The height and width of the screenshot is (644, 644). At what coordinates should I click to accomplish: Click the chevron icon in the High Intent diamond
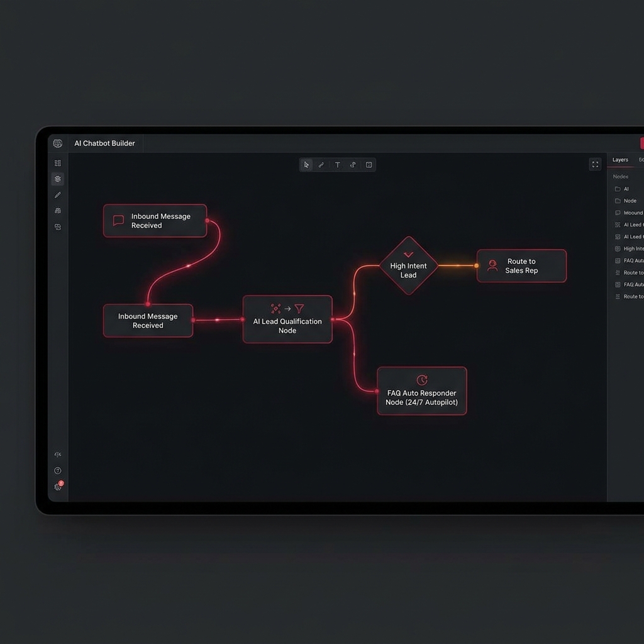tap(408, 255)
